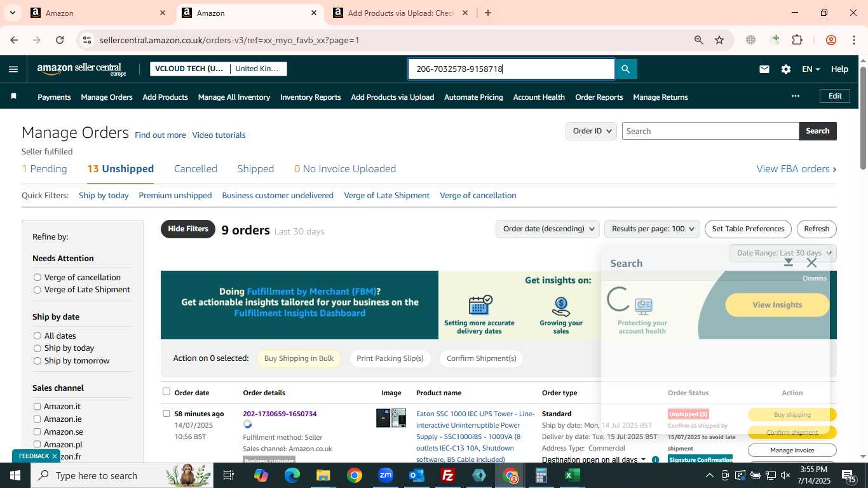Click the site information icon in address bar
The width and height of the screenshot is (868, 488).
tap(87, 40)
